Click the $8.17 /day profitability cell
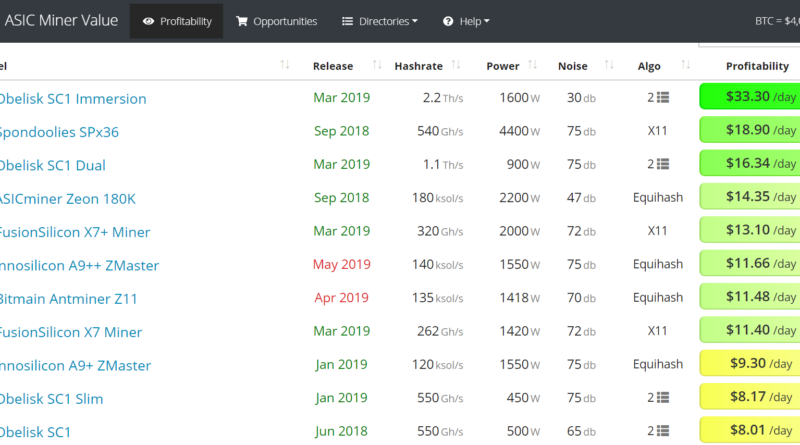800x445 pixels. 750,397
